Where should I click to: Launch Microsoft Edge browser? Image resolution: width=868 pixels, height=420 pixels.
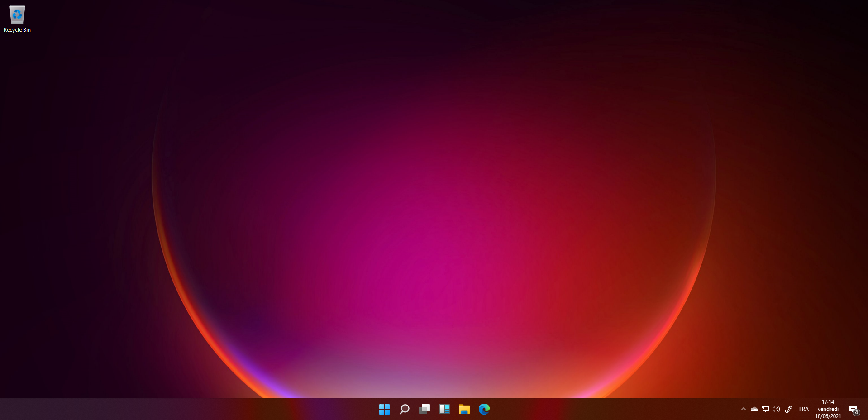(484, 409)
